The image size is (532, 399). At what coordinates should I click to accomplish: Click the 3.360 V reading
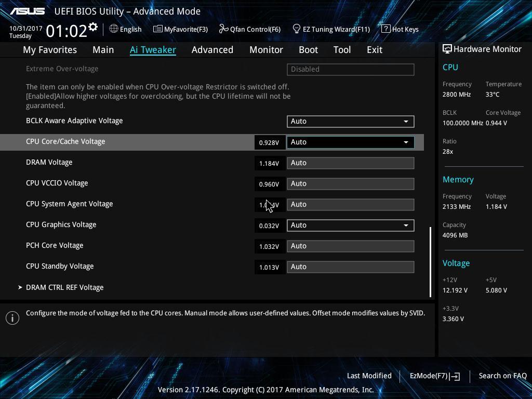(453, 319)
